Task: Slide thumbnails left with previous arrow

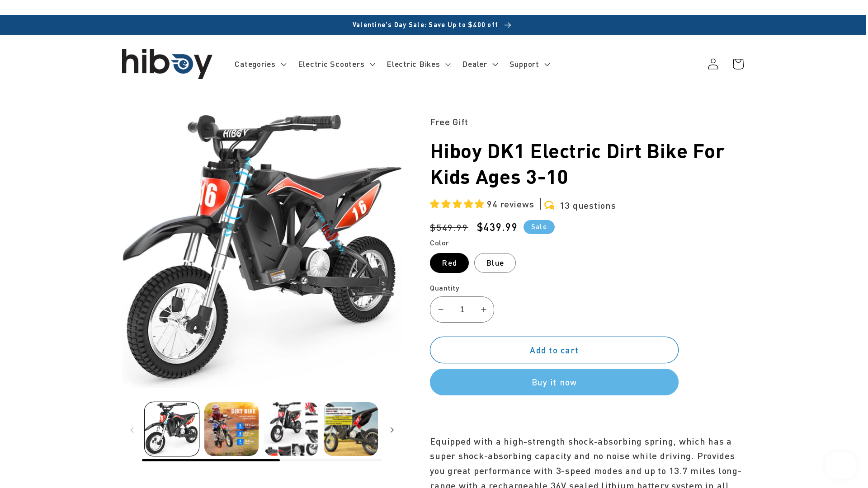Action: point(132,430)
